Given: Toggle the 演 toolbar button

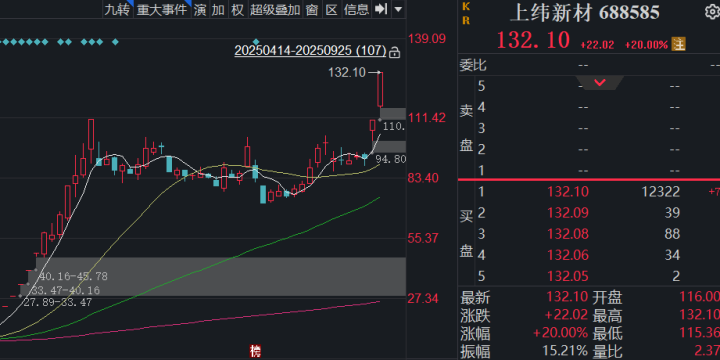Looking at the screenshot, I should click(x=200, y=9).
